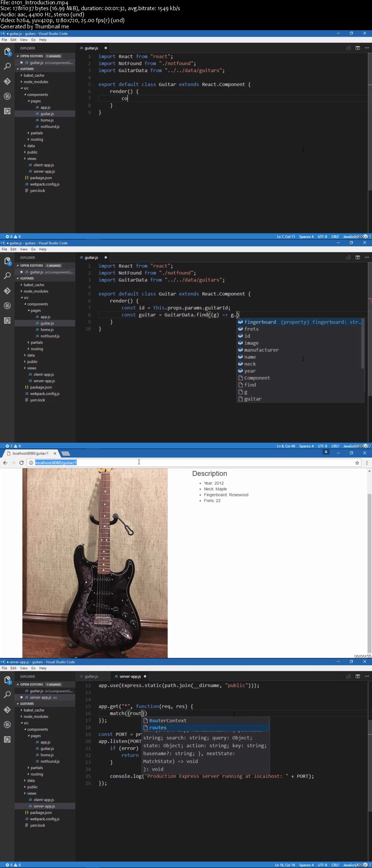This screenshot has height=868, width=372.
Task: Open webpack.config.js in the server-app.js window explorer
Action: click(45, 819)
